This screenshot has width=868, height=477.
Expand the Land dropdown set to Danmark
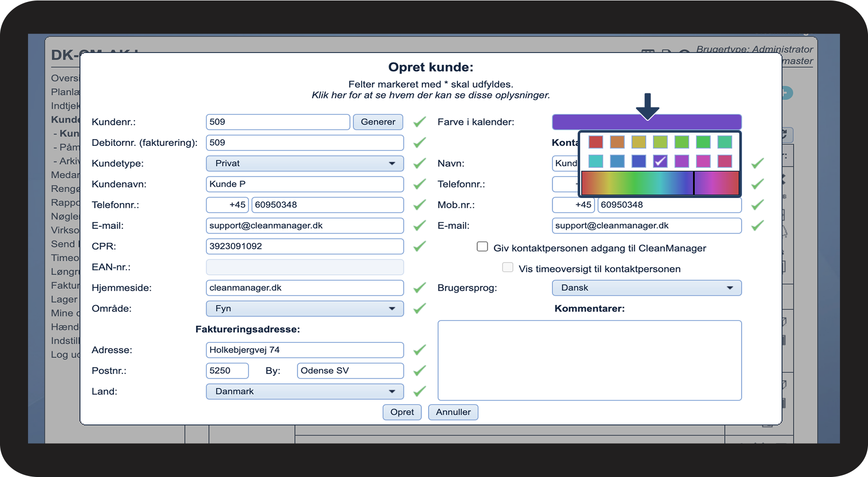[x=305, y=392]
